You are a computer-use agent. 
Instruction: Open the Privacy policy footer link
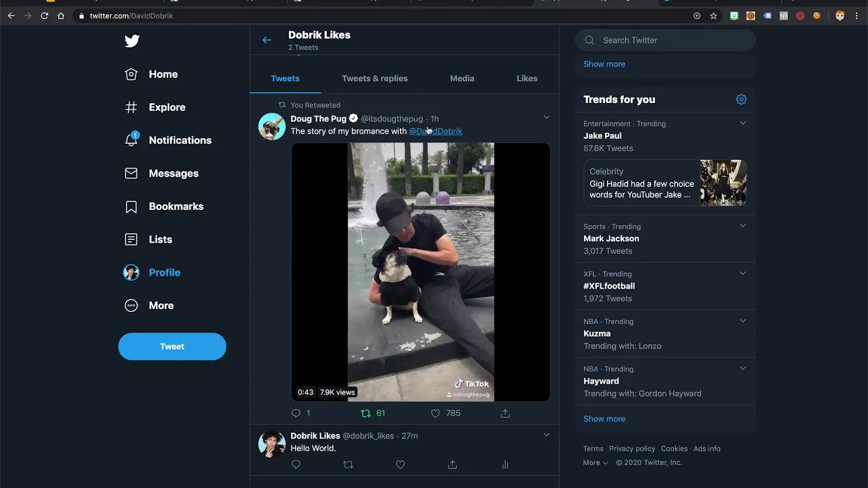(x=632, y=449)
